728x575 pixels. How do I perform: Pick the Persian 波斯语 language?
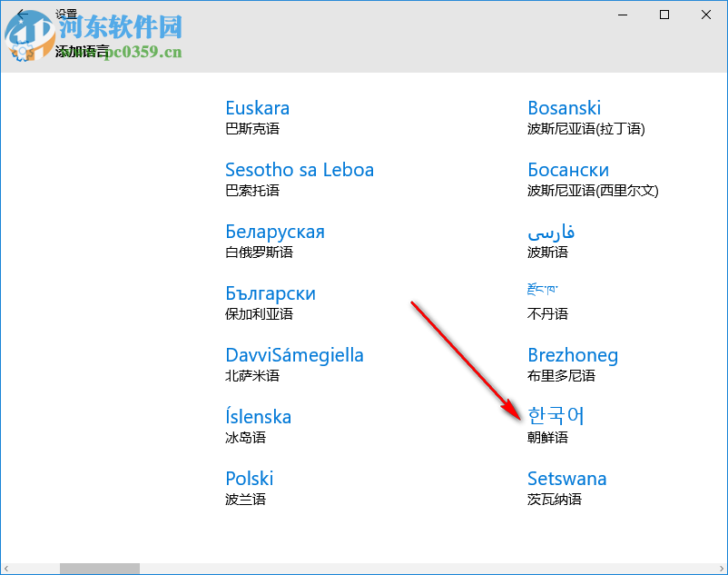pos(551,241)
